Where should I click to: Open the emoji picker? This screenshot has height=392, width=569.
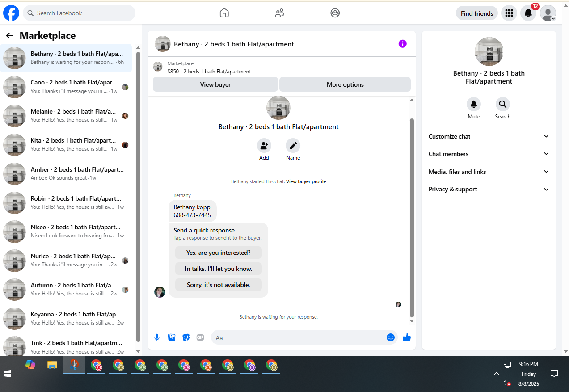tap(391, 337)
